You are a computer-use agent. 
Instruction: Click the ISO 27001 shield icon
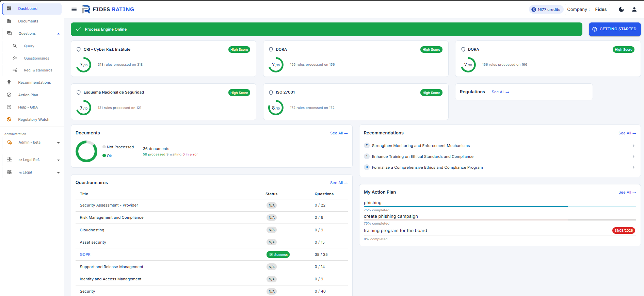point(271,93)
